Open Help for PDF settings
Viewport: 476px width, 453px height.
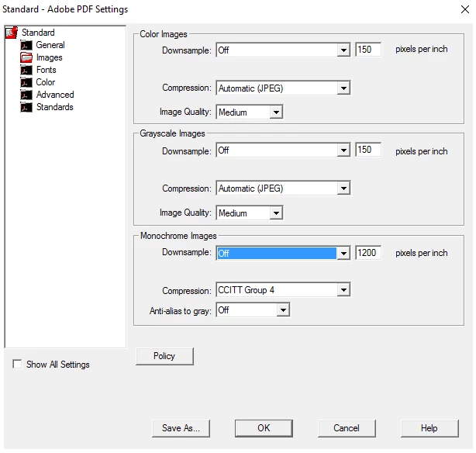[x=429, y=428]
